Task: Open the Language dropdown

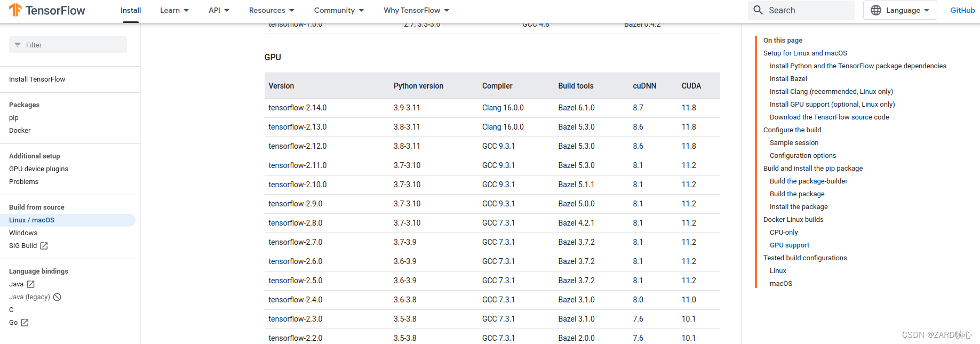Action: click(900, 10)
